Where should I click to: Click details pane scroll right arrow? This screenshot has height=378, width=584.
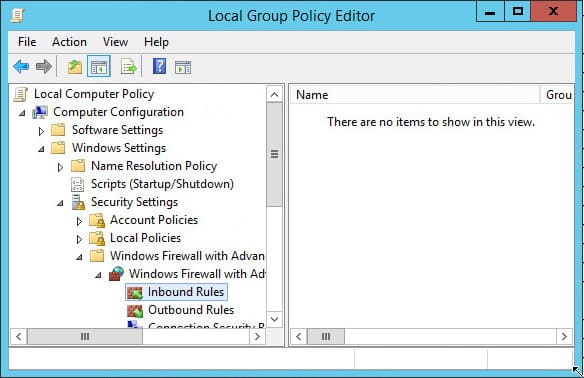pos(564,337)
